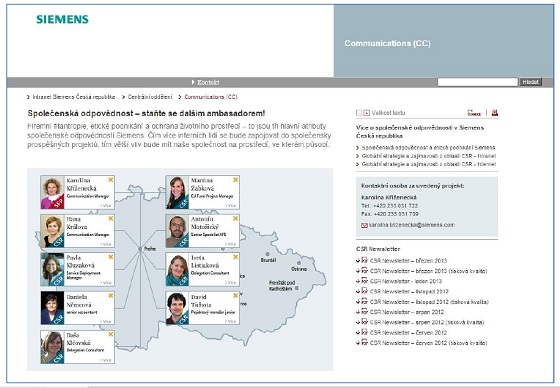Close Daša Klčovská card
This screenshot has height=388, width=560.
coord(111,334)
